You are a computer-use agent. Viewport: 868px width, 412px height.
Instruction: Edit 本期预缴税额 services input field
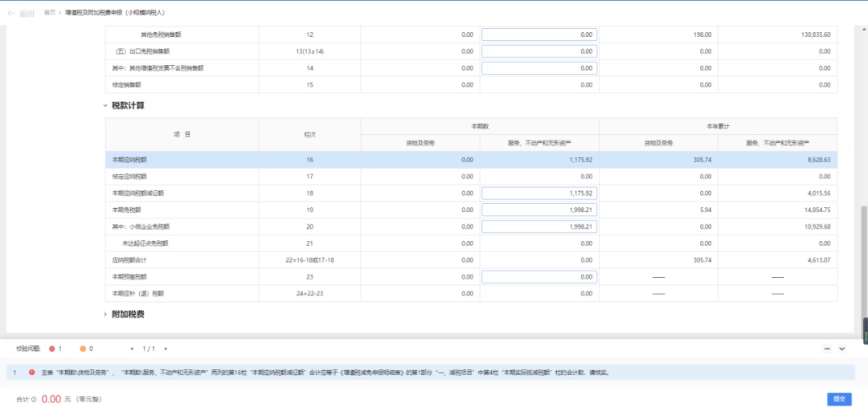(x=539, y=276)
